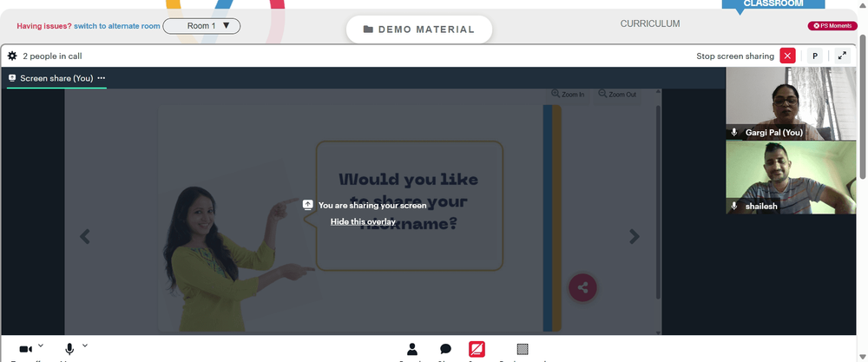Go to previous slide with left arrow
Screen dimensions: 868x362
[x=85, y=236]
